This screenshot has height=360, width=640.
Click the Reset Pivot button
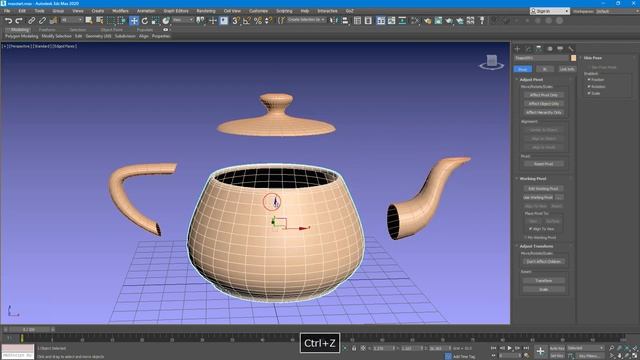coord(544,164)
